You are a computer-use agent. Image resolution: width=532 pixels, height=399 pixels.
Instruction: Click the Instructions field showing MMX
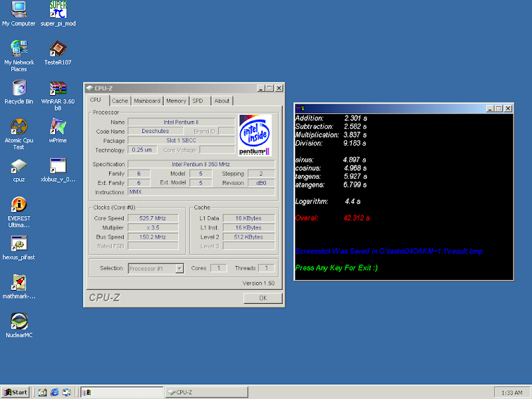point(201,192)
